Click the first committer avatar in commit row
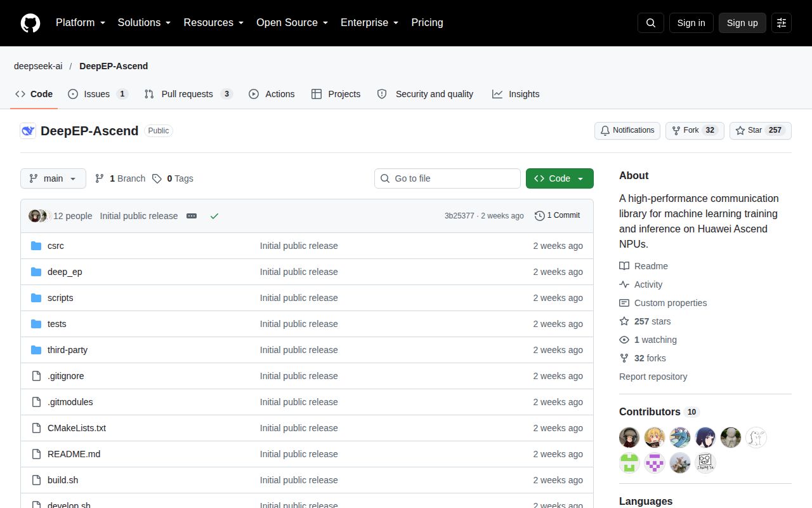 [x=35, y=216]
